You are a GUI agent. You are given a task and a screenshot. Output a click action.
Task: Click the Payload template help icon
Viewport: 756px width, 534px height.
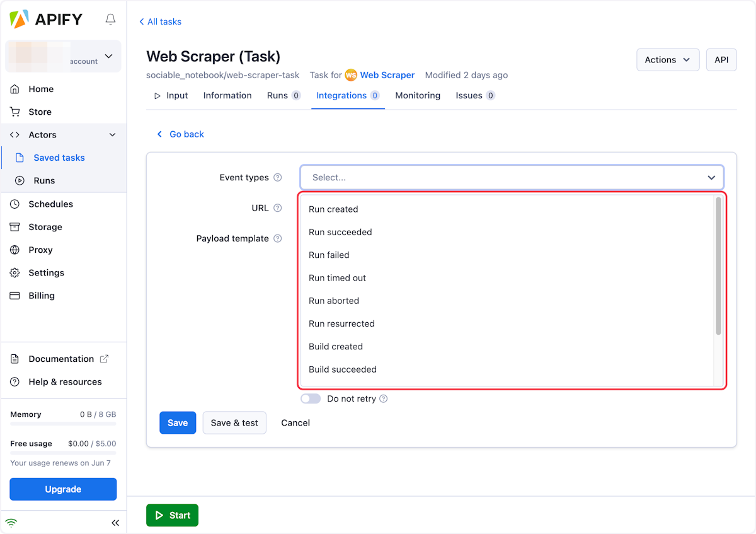tap(278, 239)
